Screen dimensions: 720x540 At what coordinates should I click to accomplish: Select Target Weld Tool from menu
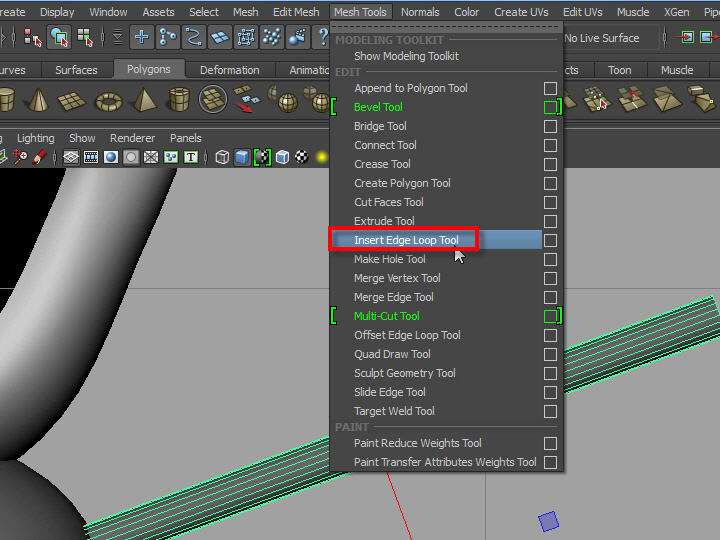click(394, 411)
